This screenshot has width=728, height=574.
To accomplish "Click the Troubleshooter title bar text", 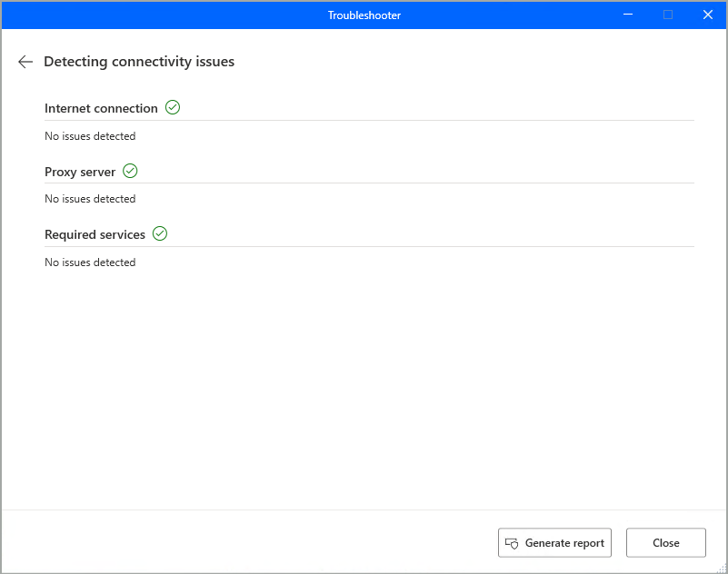I will point(364,15).
